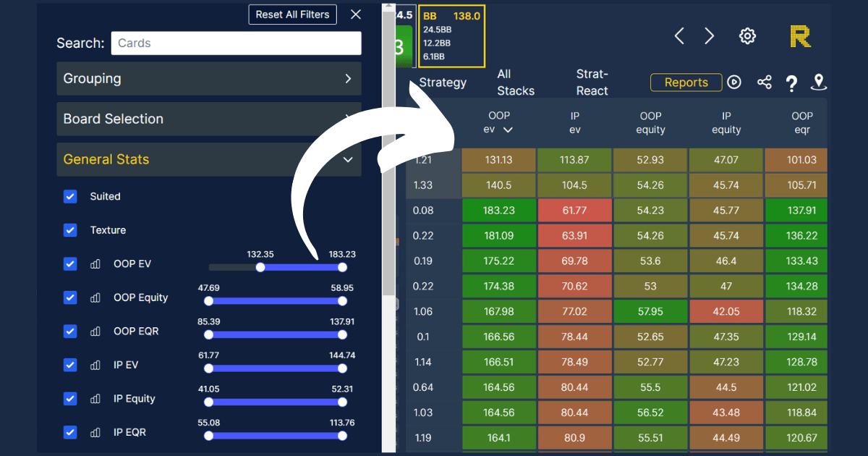Click the chart icon beside IP Equity

95,399
